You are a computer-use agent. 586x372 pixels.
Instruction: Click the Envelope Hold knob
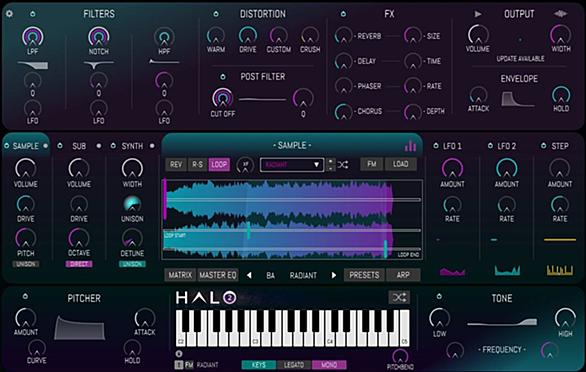pos(561,95)
